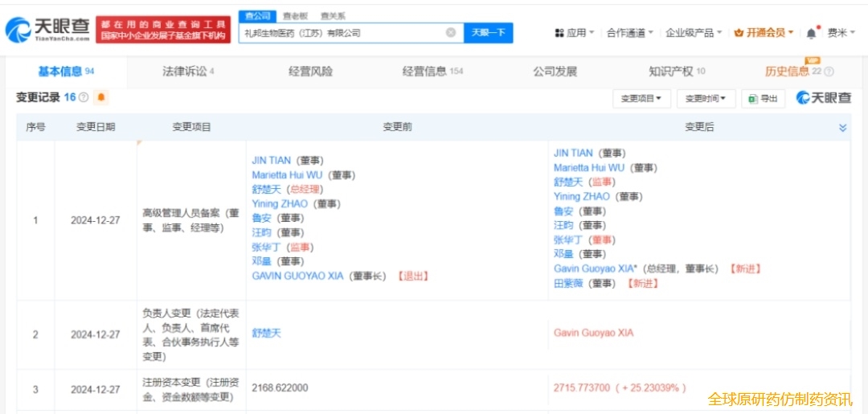This screenshot has width=868, height=414.
Task: Select the 查公司 search tab
Action: (257, 16)
